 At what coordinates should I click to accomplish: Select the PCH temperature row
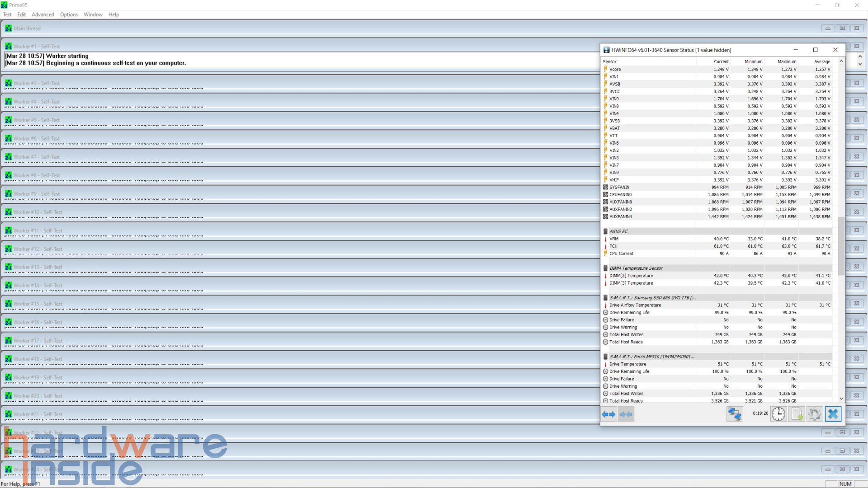tap(717, 246)
